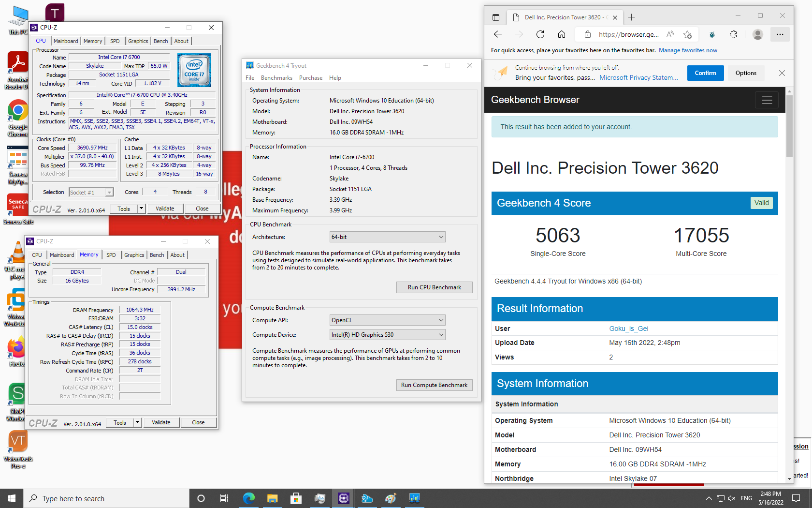Open the Purchase menu in Geekbench
Image resolution: width=812 pixels, height=508 pixels.
tap(311, 78)
